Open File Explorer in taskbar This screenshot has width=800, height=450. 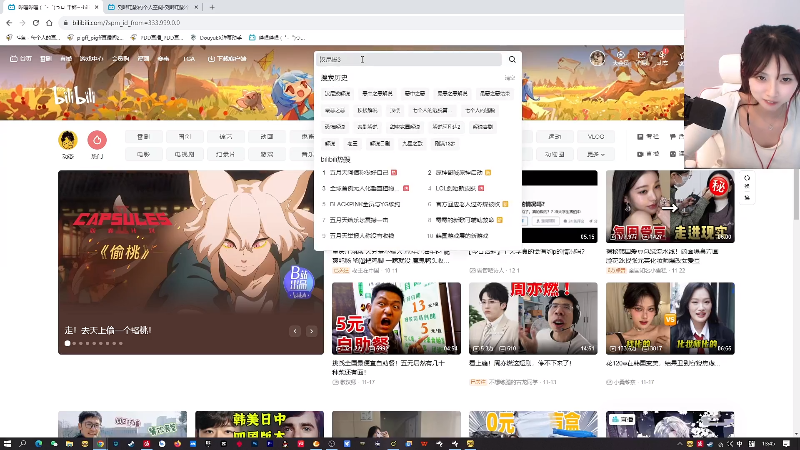[69, 444]
